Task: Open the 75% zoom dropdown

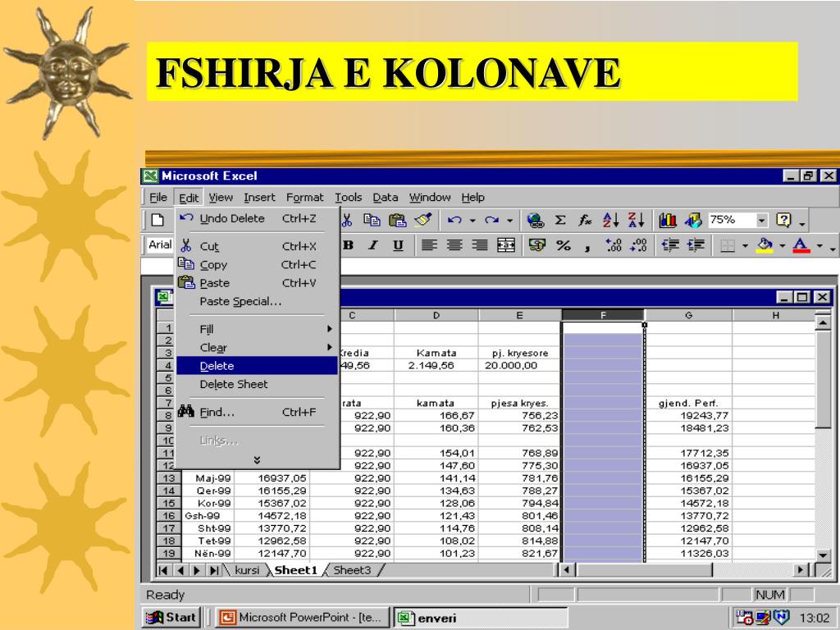Action: [762, 220]
